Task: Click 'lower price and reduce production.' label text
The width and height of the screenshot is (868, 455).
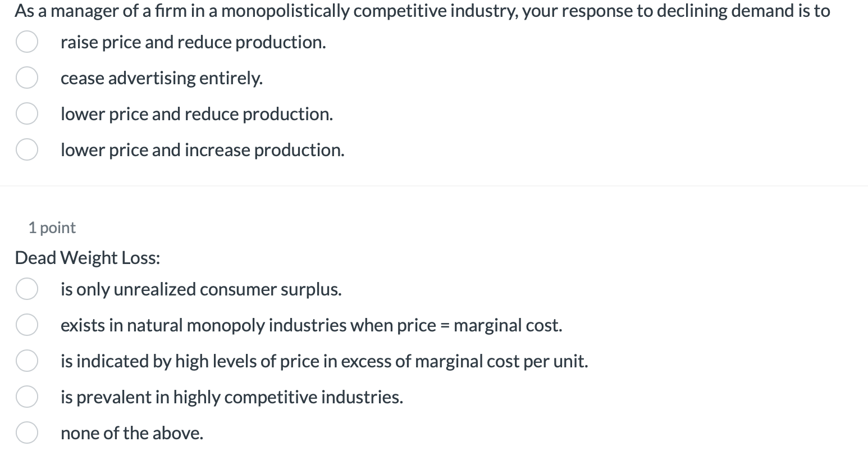Action: tap(197, 114)
